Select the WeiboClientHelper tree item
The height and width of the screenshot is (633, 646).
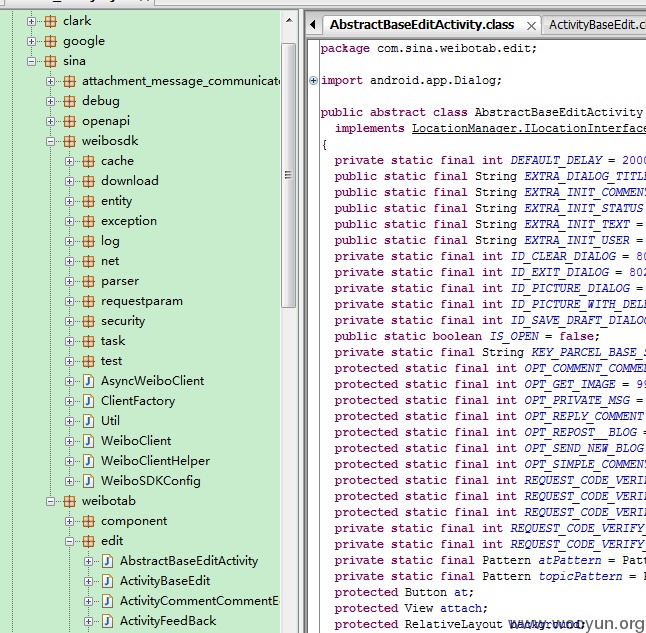coord(155,461)
